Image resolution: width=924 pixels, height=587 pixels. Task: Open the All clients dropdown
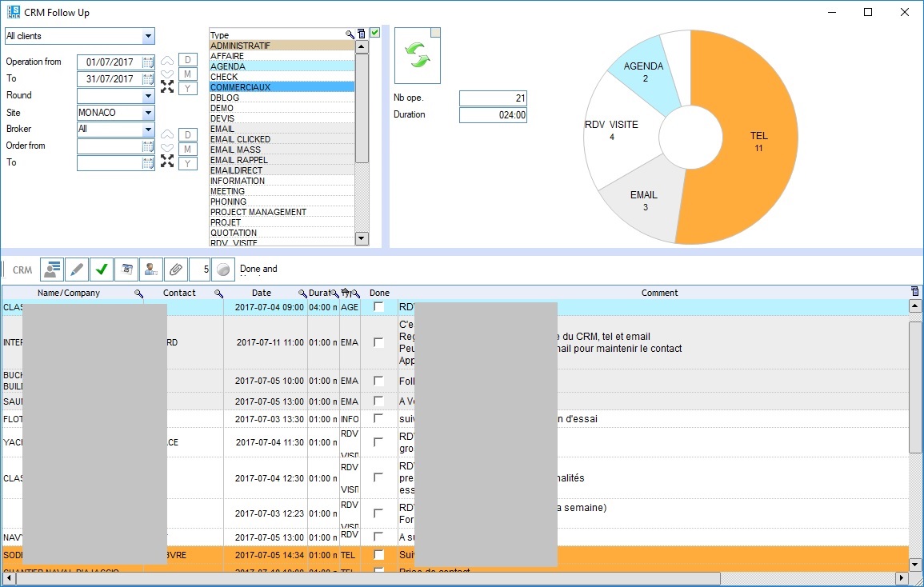147,36
